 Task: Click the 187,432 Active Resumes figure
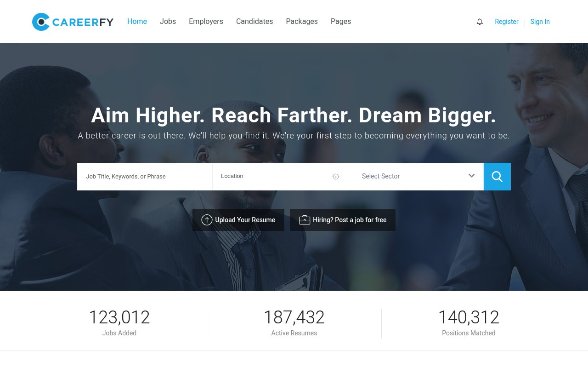294,318
